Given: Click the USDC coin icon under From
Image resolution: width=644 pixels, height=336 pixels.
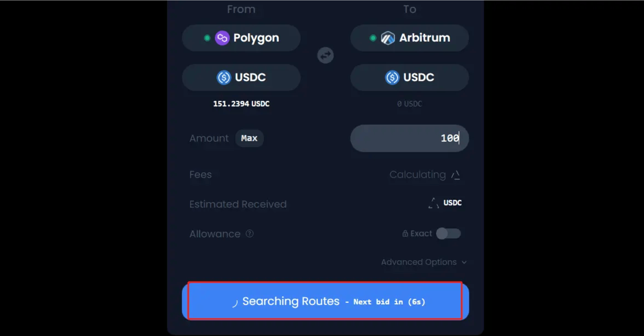Looking at the screenshot, I should click(224, 77).
